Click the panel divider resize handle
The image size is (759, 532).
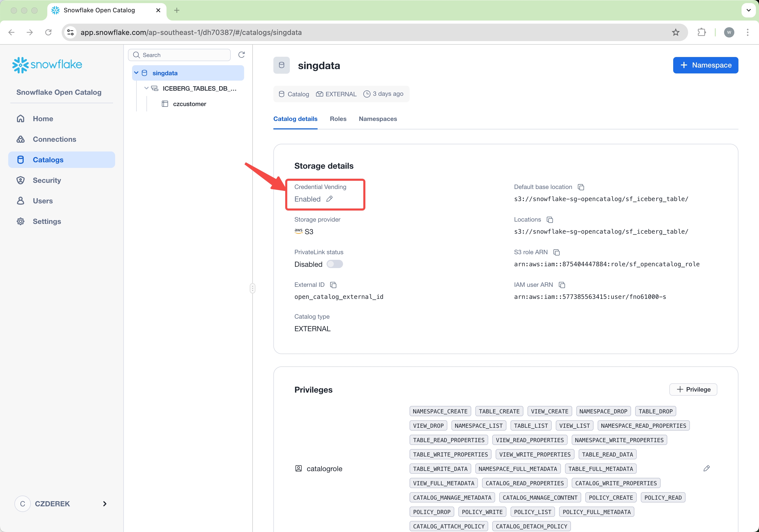click(x=253, y=289)
